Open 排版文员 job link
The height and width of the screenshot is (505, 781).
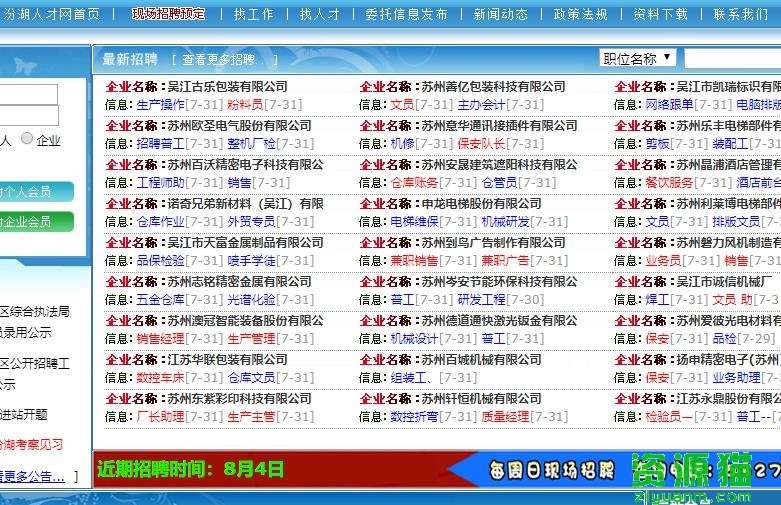tap(736, 222)
